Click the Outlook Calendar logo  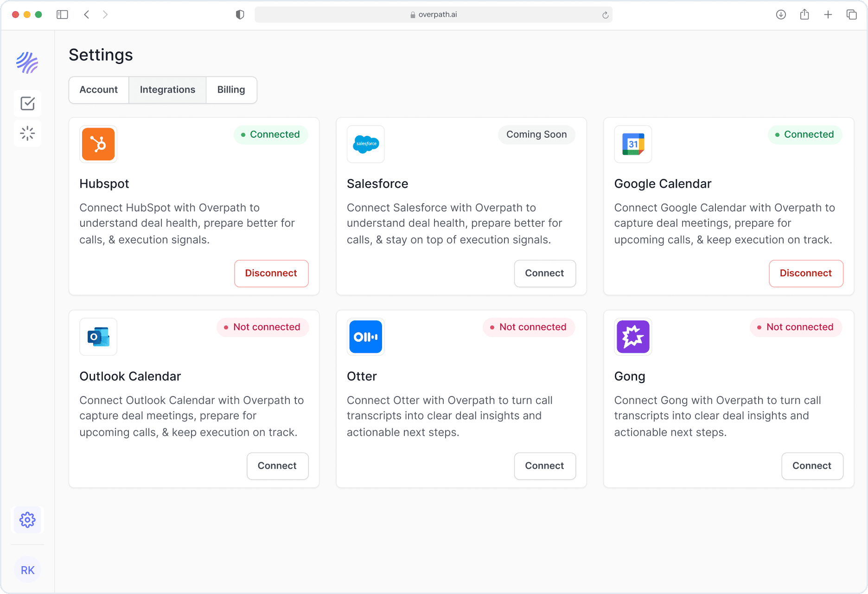98,337
